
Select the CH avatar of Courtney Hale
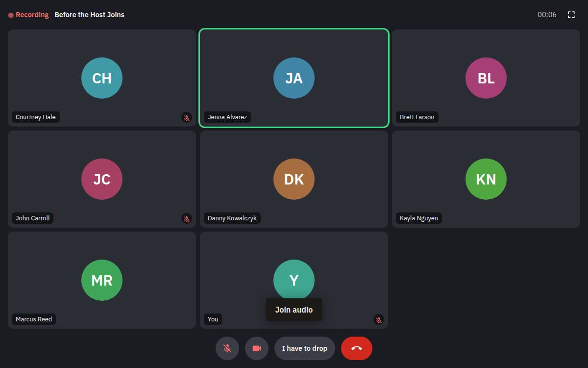point(102,78)
